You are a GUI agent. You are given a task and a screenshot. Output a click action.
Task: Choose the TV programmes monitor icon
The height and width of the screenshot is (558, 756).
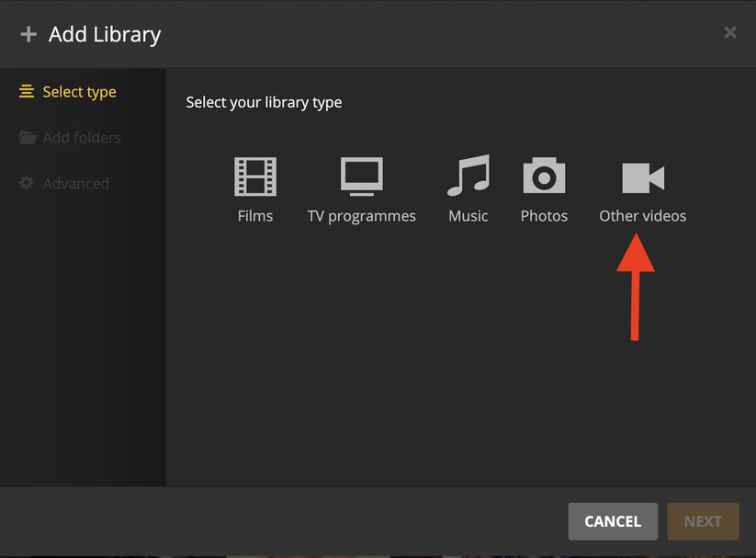pyautogui.click(x=362, y=177)
